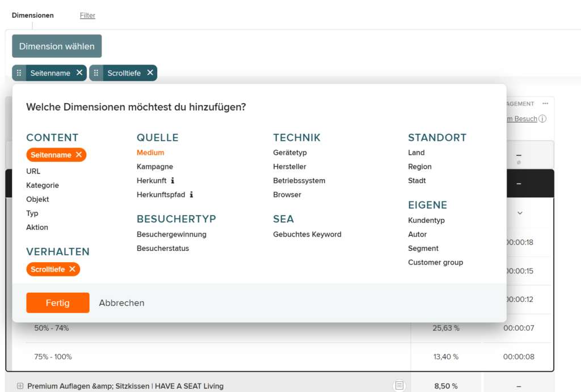Click the 00:00:07 duration cell

pos(519,328)
